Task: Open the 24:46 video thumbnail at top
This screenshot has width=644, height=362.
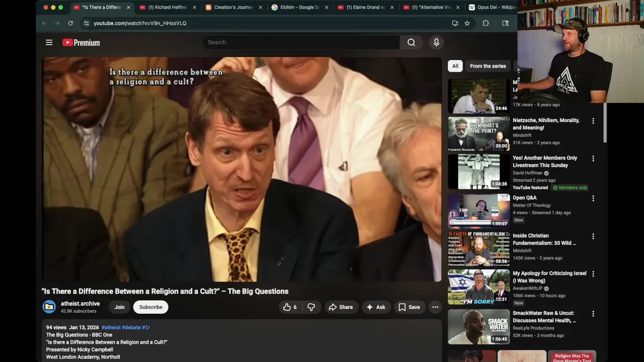Action: [x=478, y=96]
